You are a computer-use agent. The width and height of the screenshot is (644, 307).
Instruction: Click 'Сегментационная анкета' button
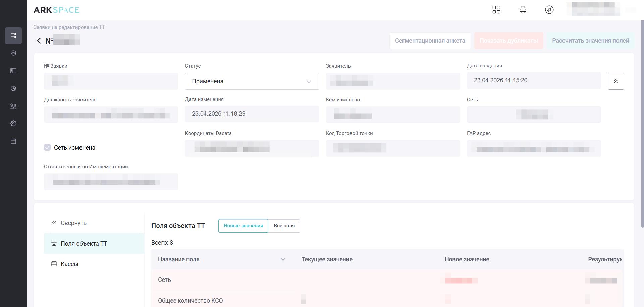click(430, 41)
